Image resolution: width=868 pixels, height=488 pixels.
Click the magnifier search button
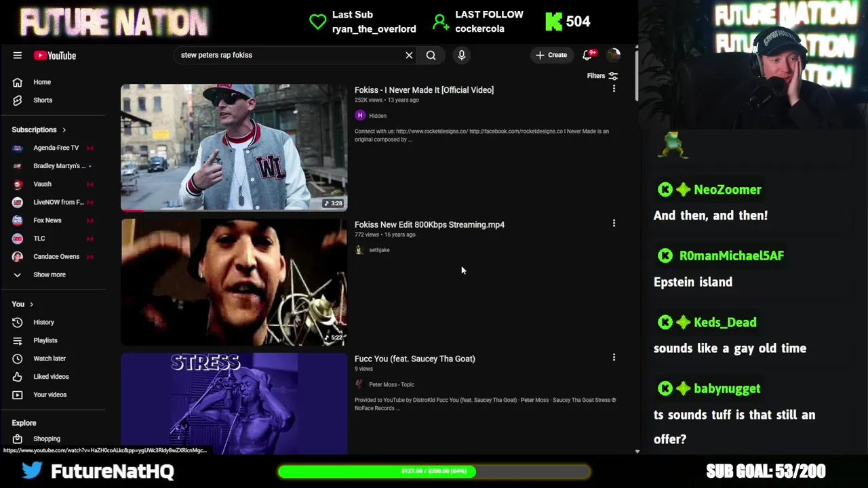click(431, 56)
